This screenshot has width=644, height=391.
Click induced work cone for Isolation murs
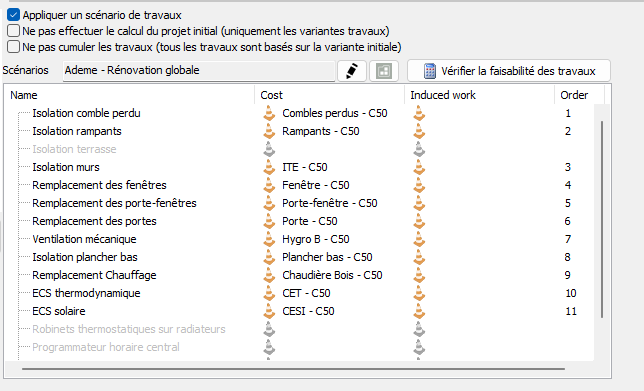coord(419,167)
